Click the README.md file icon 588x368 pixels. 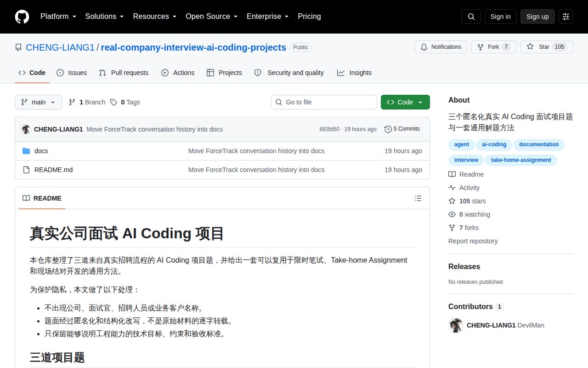coord(26,170)
